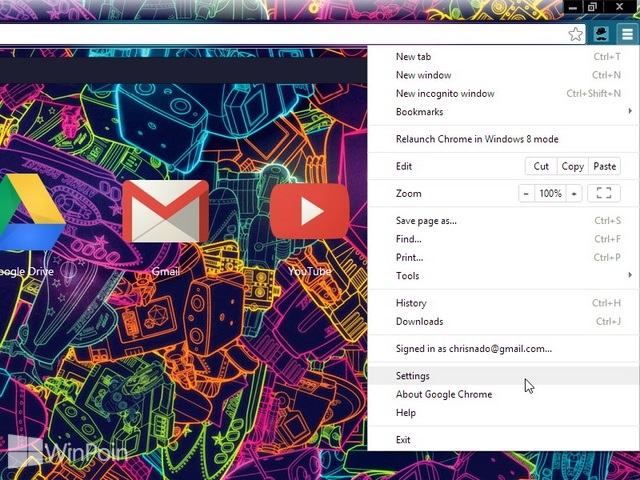
Task: Open Help from the menu
Action: click(x=504, y=413)
